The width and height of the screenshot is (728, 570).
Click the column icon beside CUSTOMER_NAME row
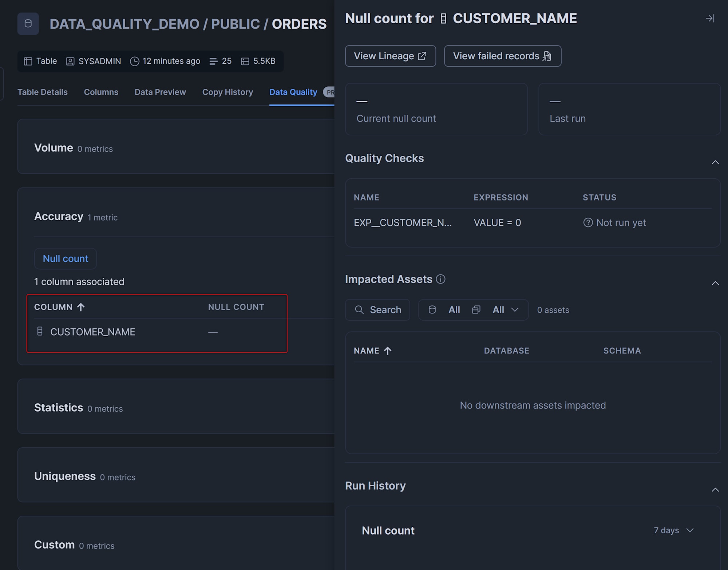tap(40, 332)
